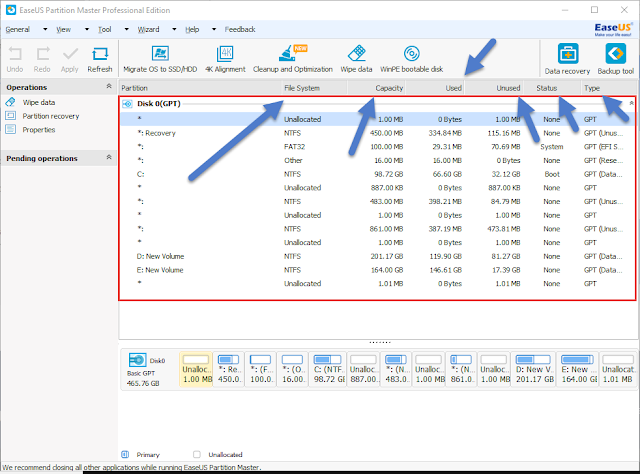This screenshot has height=474, width=640.
Task: Open the Backup tool
Action: tap(616, 59)
